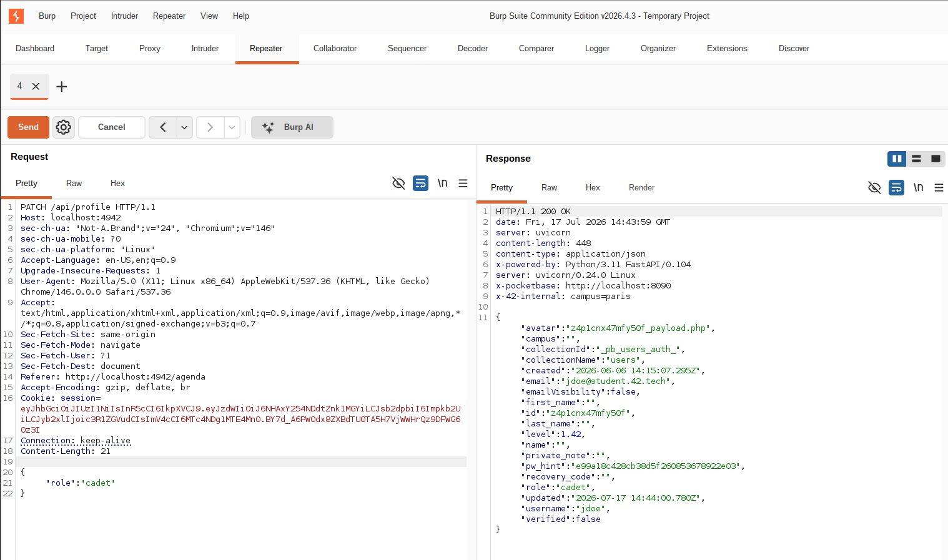This screenshot has width=948, height=560.
Task: Switch to side-by-side layout view
Action: pos(897,159)
